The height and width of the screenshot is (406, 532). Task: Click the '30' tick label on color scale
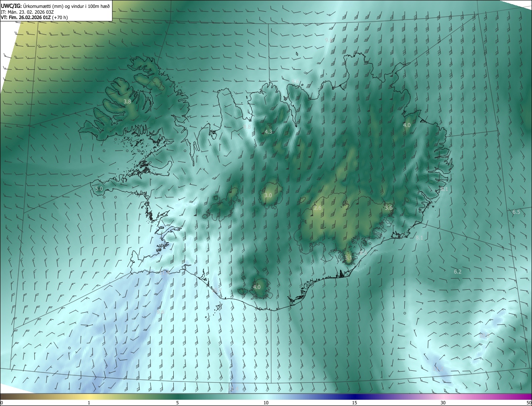point(443,403)
